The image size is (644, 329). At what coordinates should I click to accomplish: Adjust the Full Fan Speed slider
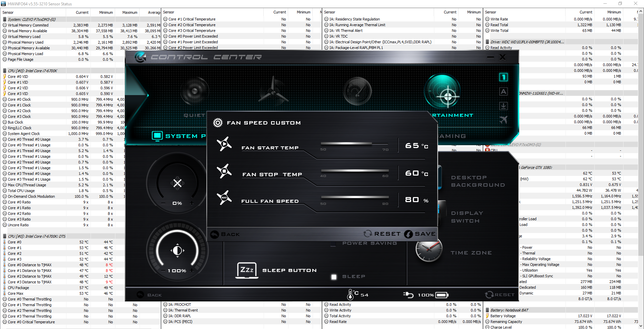point(355,197)
